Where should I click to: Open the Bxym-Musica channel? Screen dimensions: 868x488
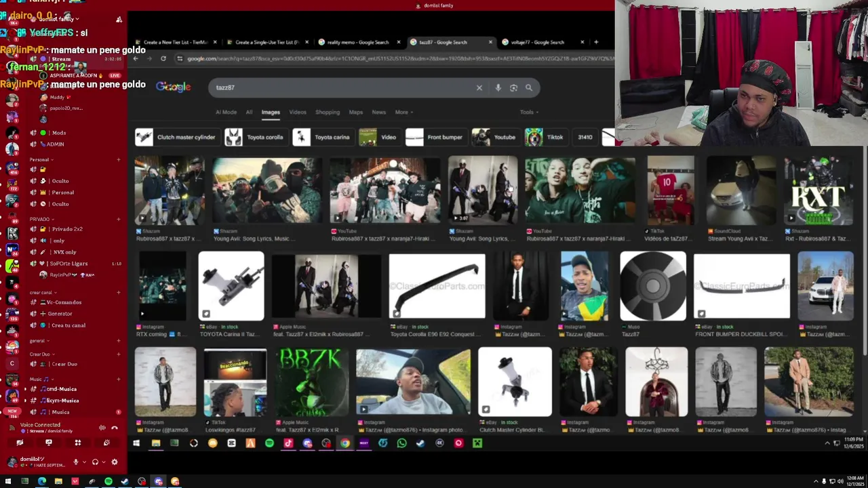[62, 401]
